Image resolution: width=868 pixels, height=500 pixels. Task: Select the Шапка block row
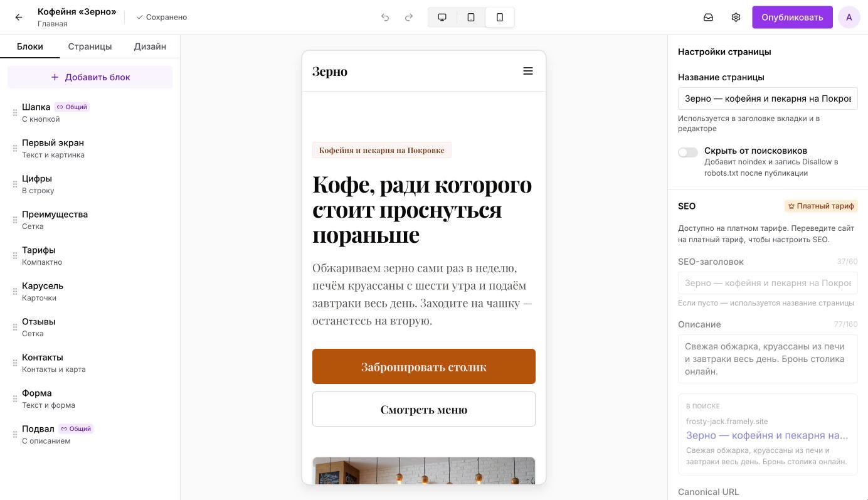click(x=90, y=113)
